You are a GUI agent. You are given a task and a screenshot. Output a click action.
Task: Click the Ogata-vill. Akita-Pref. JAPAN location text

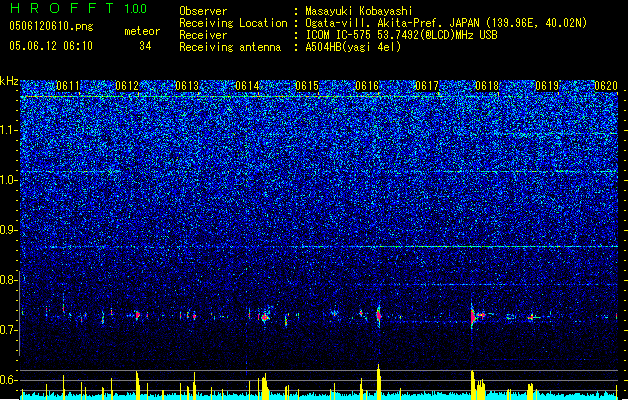pyautogui.click(x=446, y=23)
